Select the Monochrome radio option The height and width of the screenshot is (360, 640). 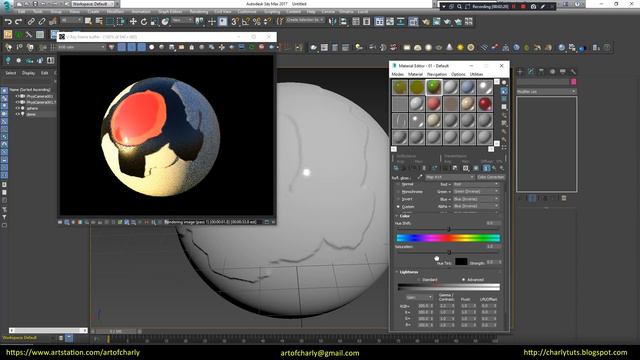click(398, 192)
